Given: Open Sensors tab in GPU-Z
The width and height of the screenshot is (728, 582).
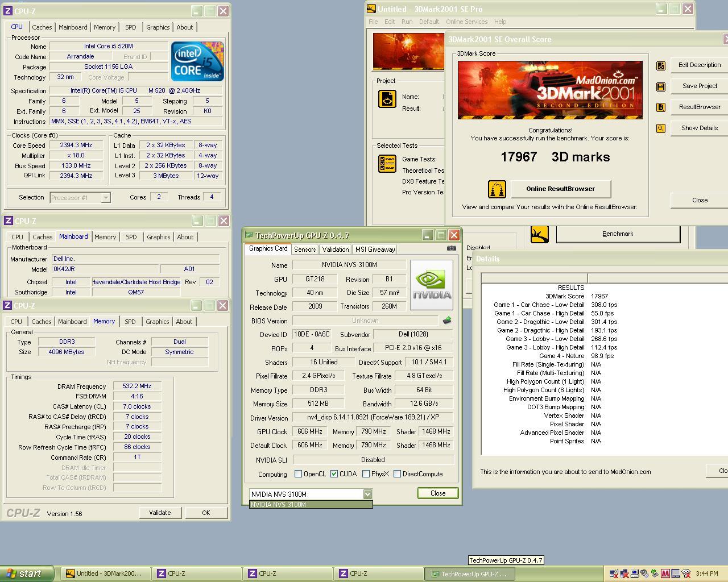Looking at the screenshot, I should 305,250.
